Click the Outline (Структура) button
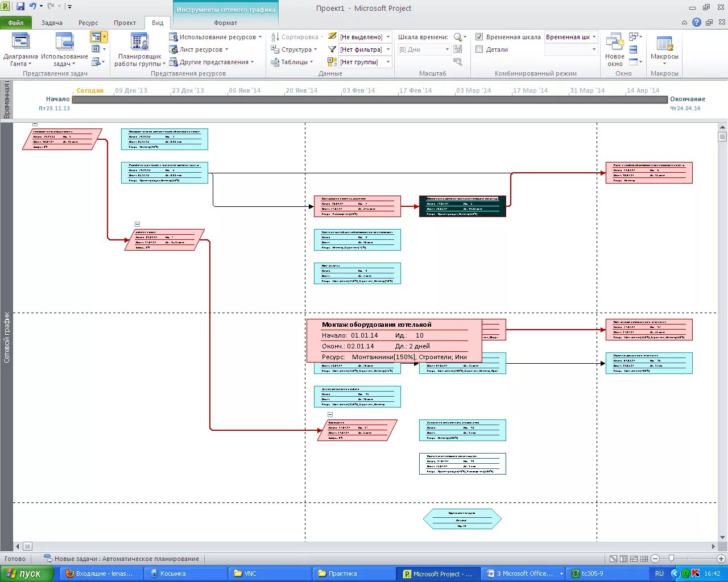Viewport: 728px width, 582px height. tap(294, 49)
